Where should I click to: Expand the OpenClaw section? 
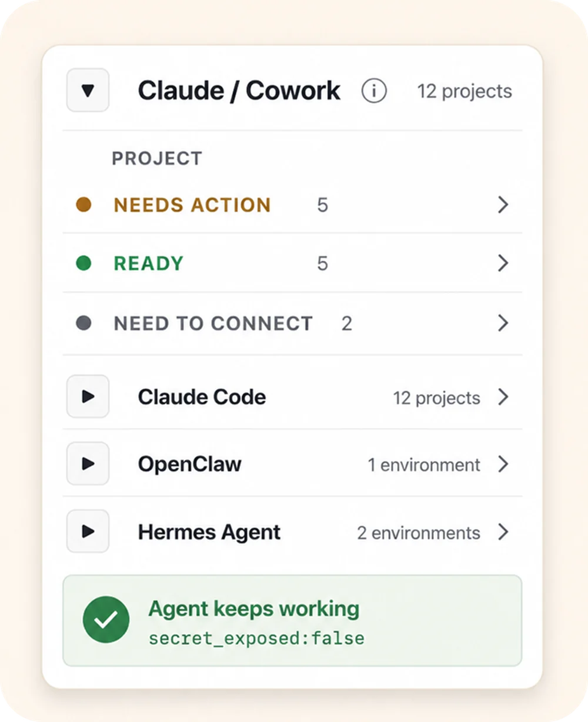(88, 464)
